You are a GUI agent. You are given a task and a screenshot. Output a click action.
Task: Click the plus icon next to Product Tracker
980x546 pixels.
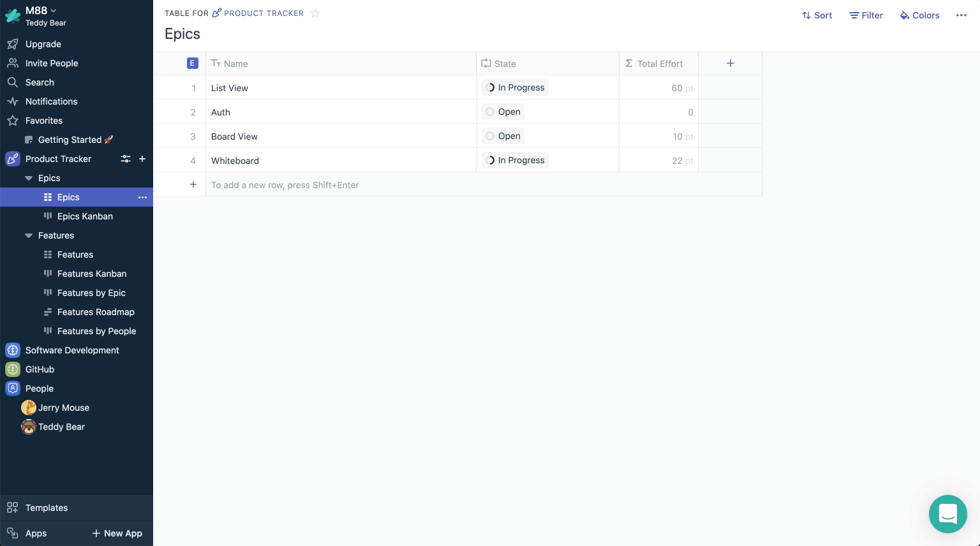(x=142, y=159)
